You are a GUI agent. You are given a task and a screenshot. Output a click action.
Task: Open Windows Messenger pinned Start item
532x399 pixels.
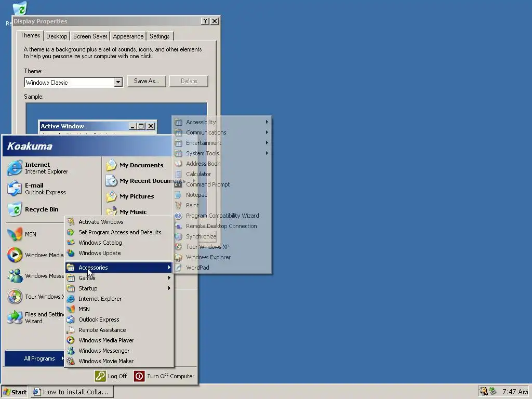click(35, 276)
